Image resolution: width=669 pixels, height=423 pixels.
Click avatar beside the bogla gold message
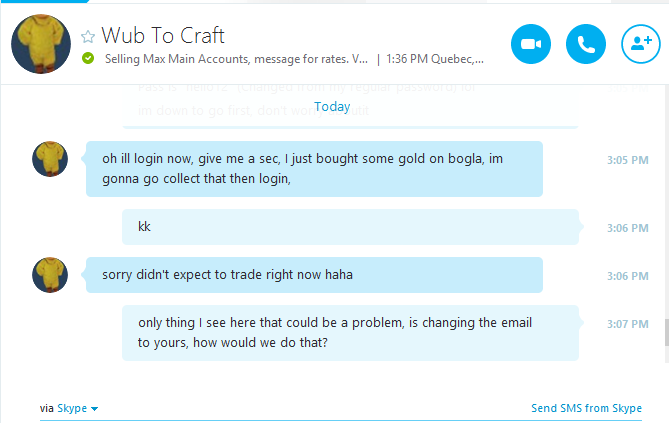click(50, 159)
